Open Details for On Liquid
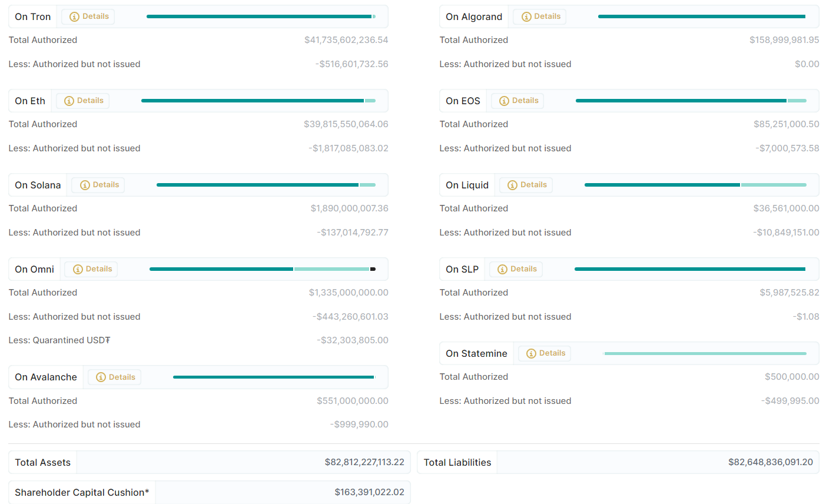Viewport: 836px width, 504px height. pos(526,185)
